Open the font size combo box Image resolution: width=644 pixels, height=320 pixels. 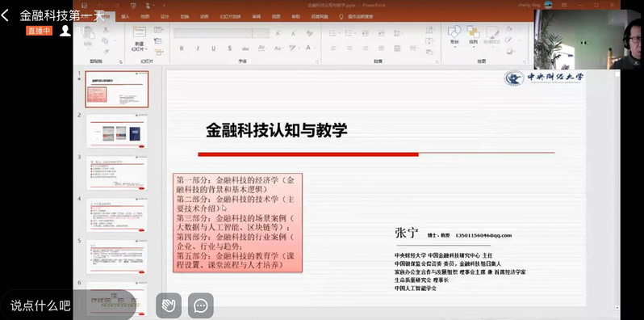pos(261,33)
